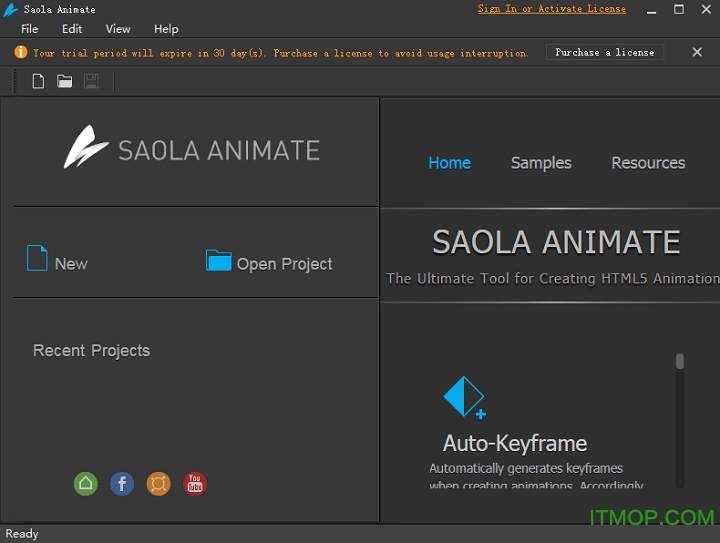Click Sign In or Activate License link
The width and height of the screenshot is (720, 543).
point(551,9)
